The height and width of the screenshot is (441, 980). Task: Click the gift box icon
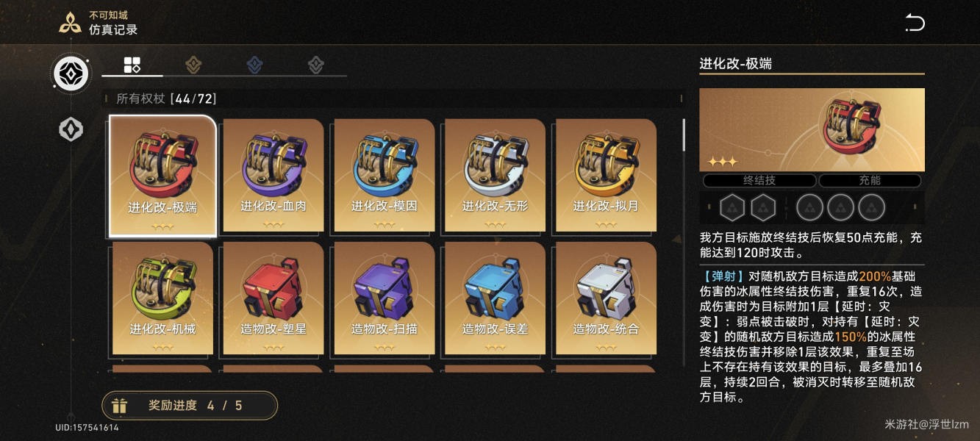(120, 406)
